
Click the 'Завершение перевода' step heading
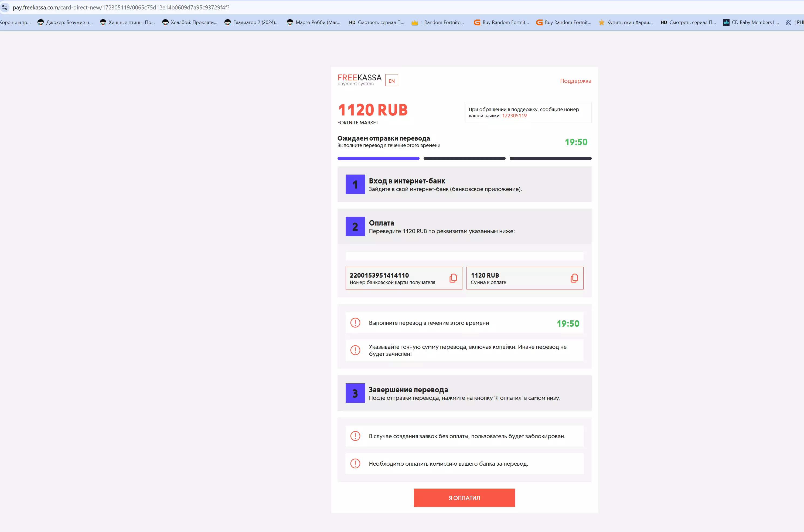(408, 390)
